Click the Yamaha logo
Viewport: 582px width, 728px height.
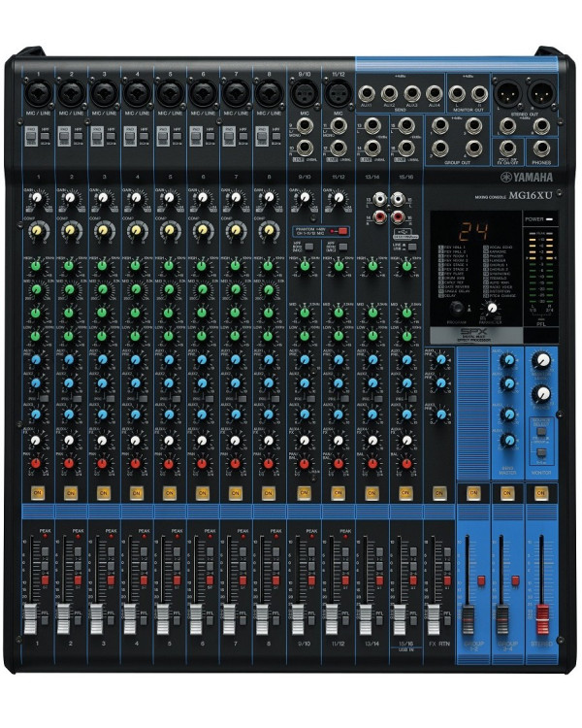[527, 177]
